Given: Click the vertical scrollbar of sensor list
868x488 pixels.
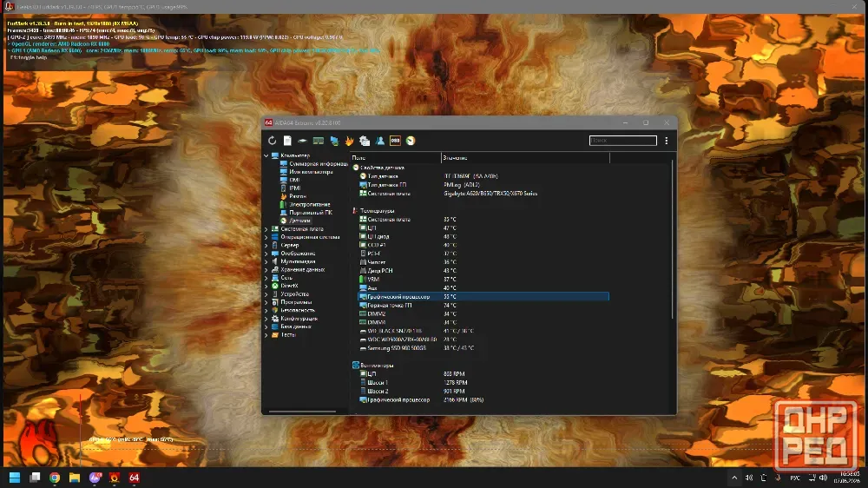Looking at the screenshot, I should (x=673, y=240).
